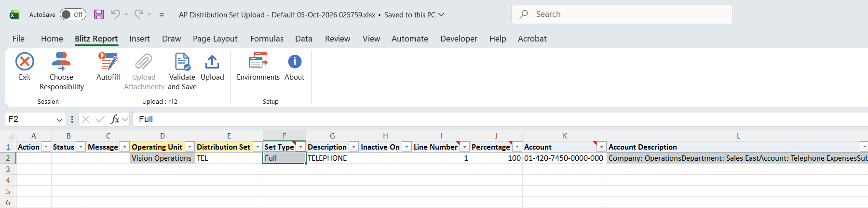Open the View tab
Screen dimensions: 868x208
371,39
